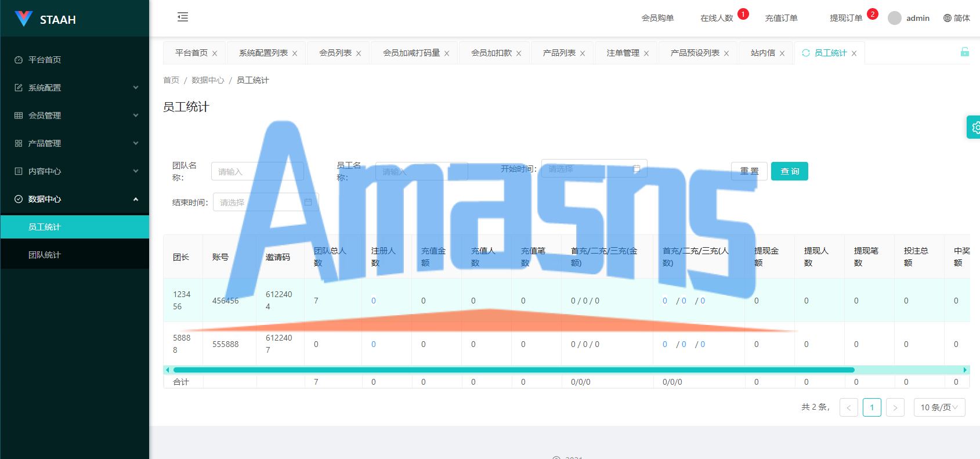
Task: Expand the 会员管理 sidebar menu
Action: click(75, 115)
